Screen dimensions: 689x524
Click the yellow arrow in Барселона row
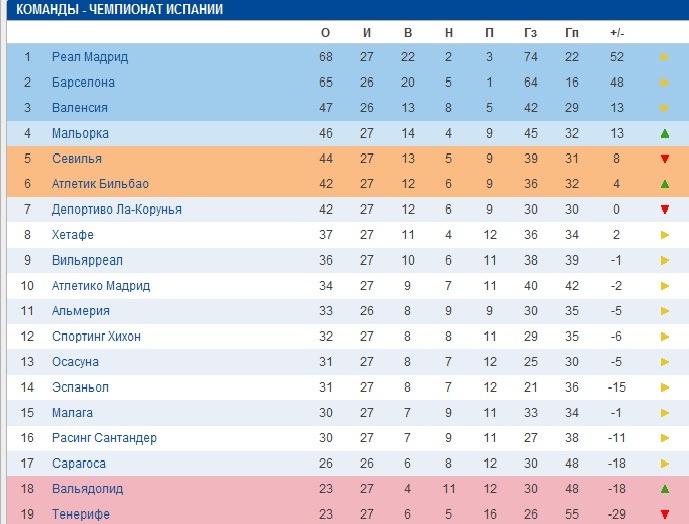pos(664,83)
